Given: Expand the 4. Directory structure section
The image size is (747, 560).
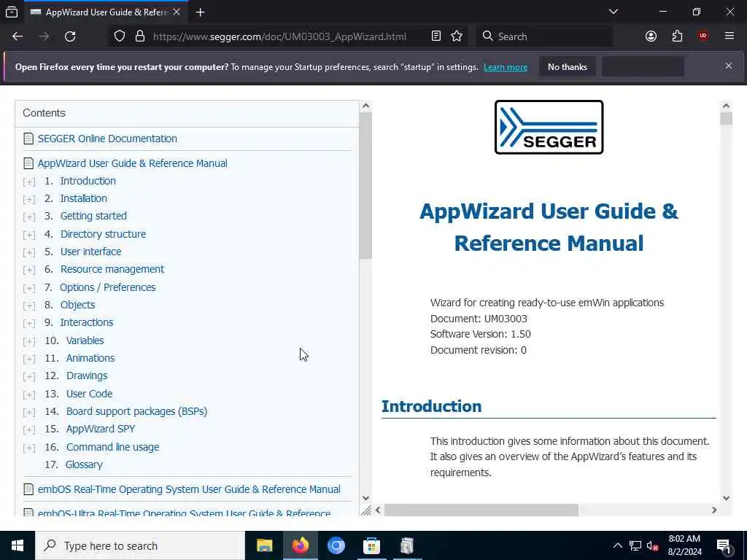Looking at the screenshot, I should (x=29, y=235).
